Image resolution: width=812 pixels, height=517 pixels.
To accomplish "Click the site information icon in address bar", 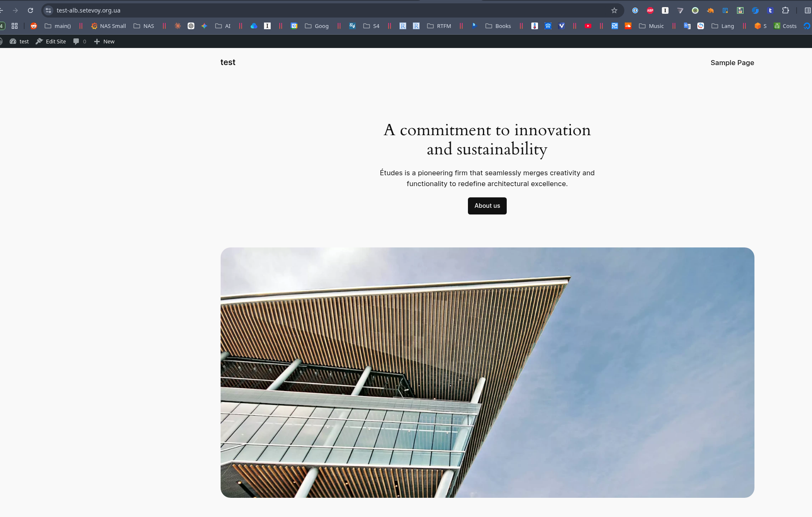I will (x=48, y=10).
